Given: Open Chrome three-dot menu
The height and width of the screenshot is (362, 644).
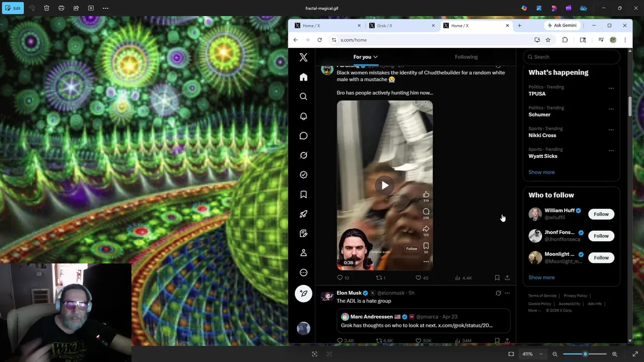Looking at the screenshot, I should tap(625, 40).
